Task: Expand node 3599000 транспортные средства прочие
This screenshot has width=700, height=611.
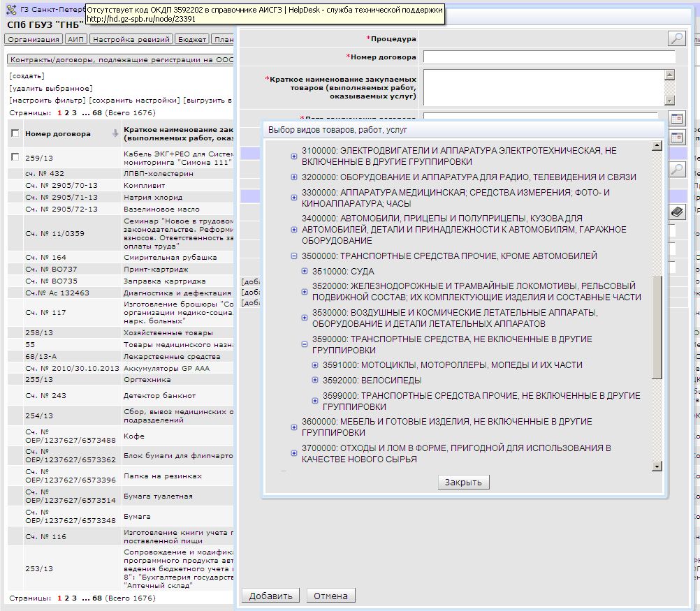Action: (315, 401)
